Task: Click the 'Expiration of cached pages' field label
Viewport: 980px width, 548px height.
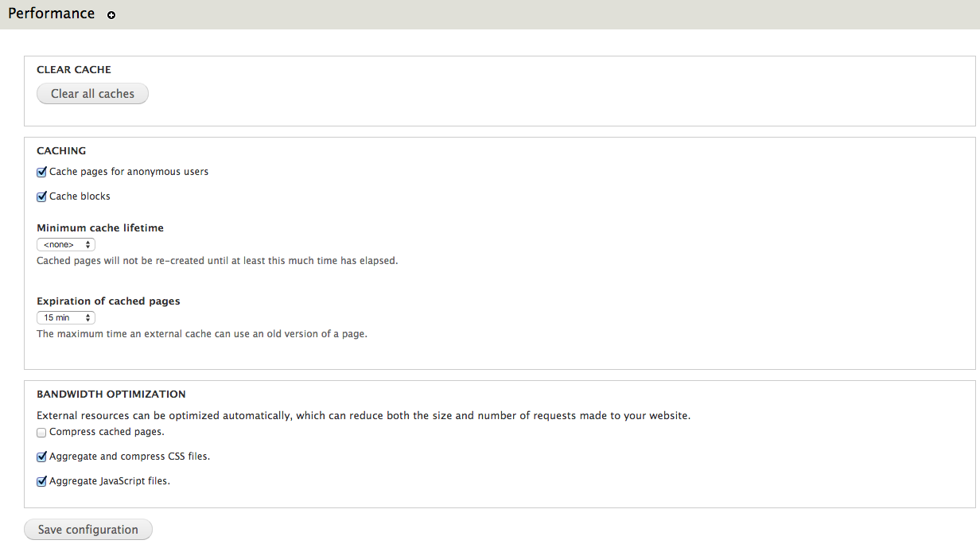Action: tap(108, 301)
